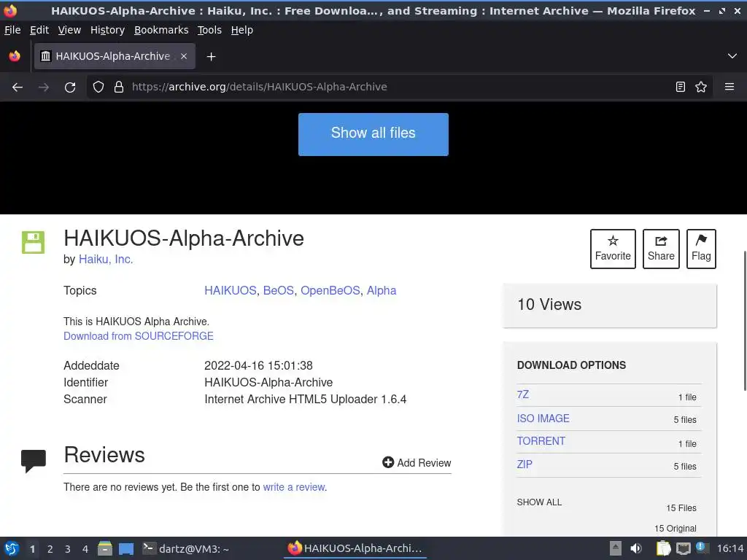Download the TORRENT file
Screen dimensions: 747x560
541,441
